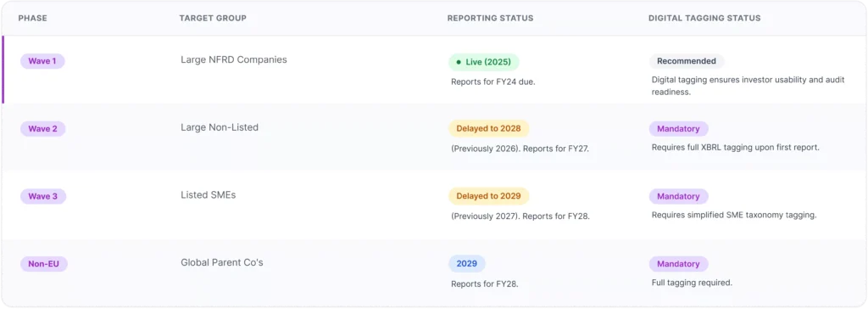Click the Phase column header
The height and width of the screenshot is (309, 868).
pos(33,19)
